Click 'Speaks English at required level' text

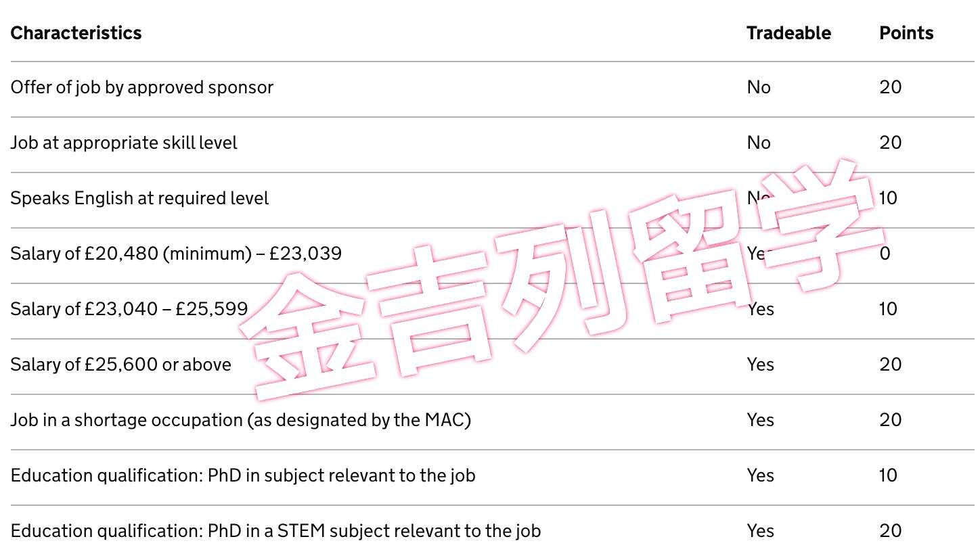click(x=139, y=198)
